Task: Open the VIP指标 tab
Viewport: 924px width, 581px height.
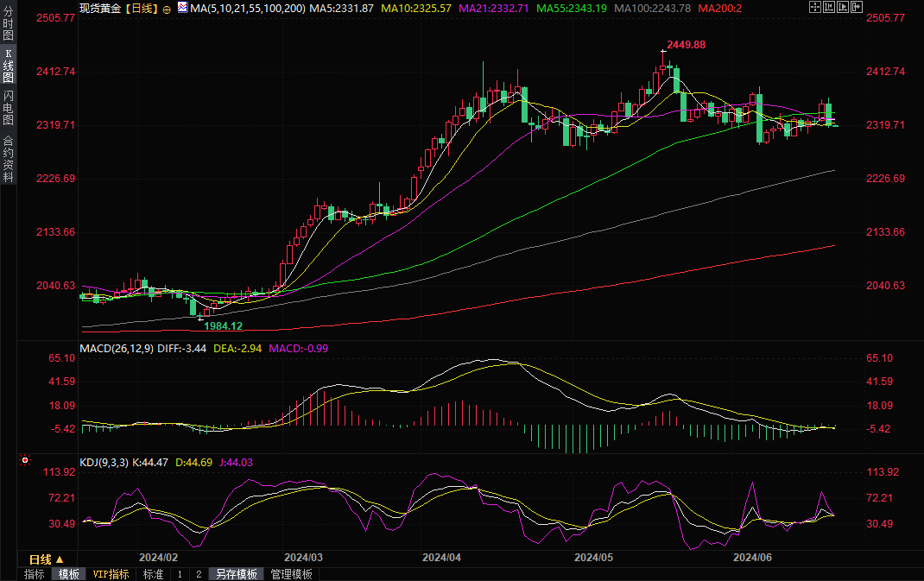Action: point(111,574)
